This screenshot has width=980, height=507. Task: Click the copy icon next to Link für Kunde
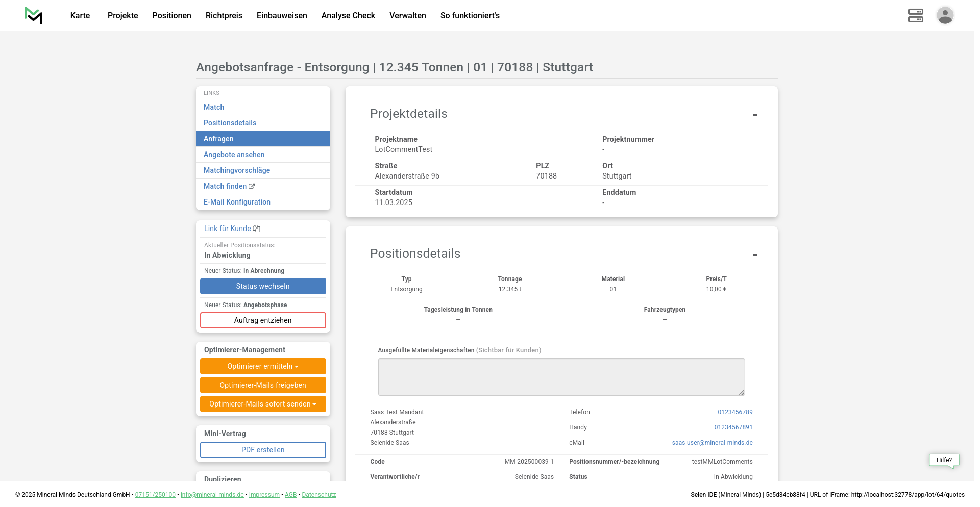click(x=257, y=229)
